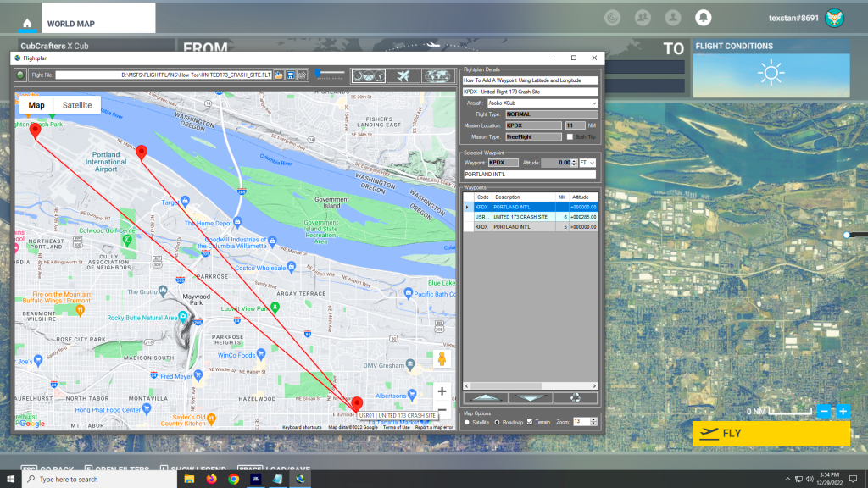Click the slider in the Flightplan toolbar
Viewport: 868px width, 488px height.
(x=330, y=75)
